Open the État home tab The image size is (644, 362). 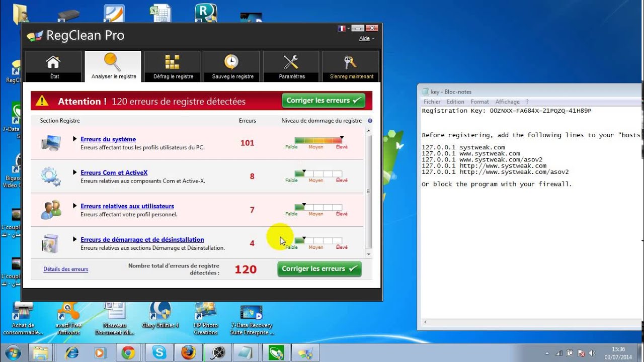53,66
